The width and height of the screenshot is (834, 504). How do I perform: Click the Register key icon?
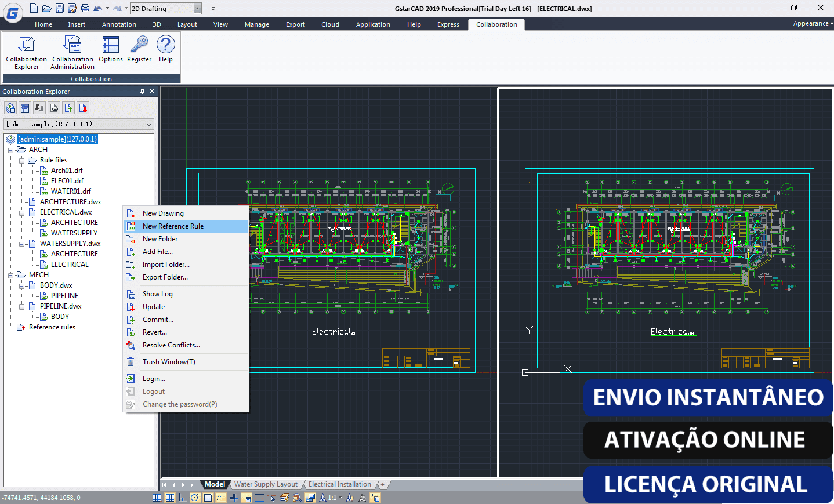[139, 49]
